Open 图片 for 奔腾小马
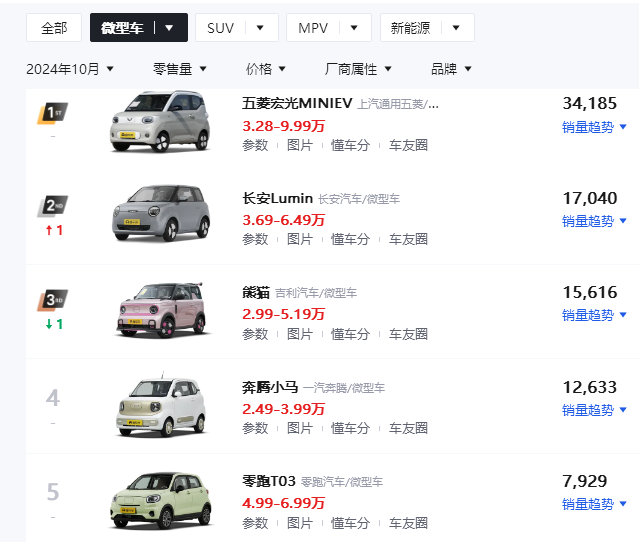The height and width of the screenshot is (542, 639). click(300, 429)
